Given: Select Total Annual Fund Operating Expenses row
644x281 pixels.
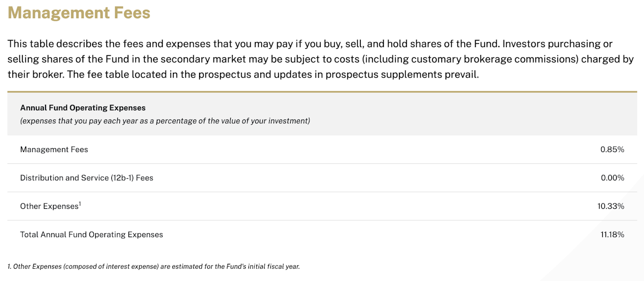Looking at the screenshot, I should [322, 234].
